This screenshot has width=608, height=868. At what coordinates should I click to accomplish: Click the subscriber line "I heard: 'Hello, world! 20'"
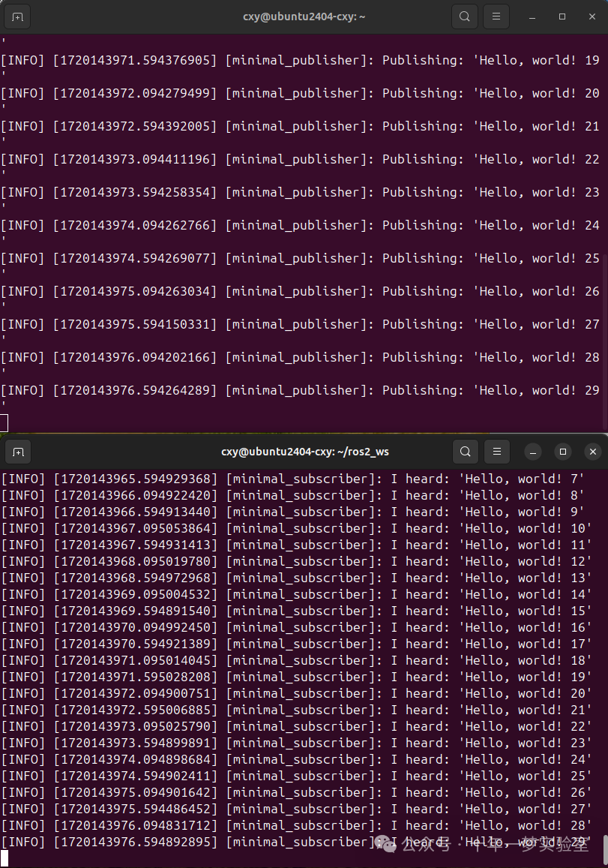pos(297,694)
